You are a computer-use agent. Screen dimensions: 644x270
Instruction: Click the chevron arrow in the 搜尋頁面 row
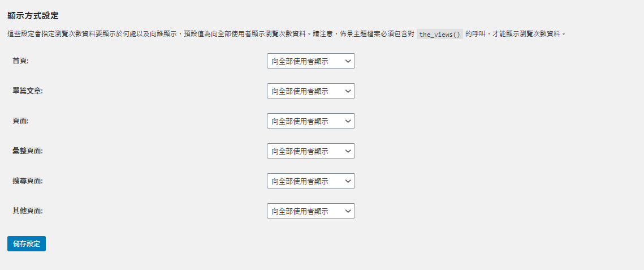coord(347,181)
